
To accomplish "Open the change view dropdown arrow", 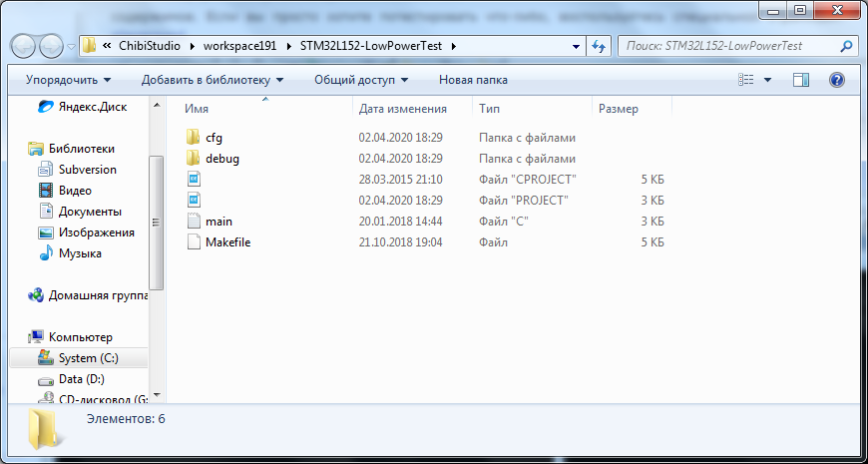I will click(x=767, y=80).
